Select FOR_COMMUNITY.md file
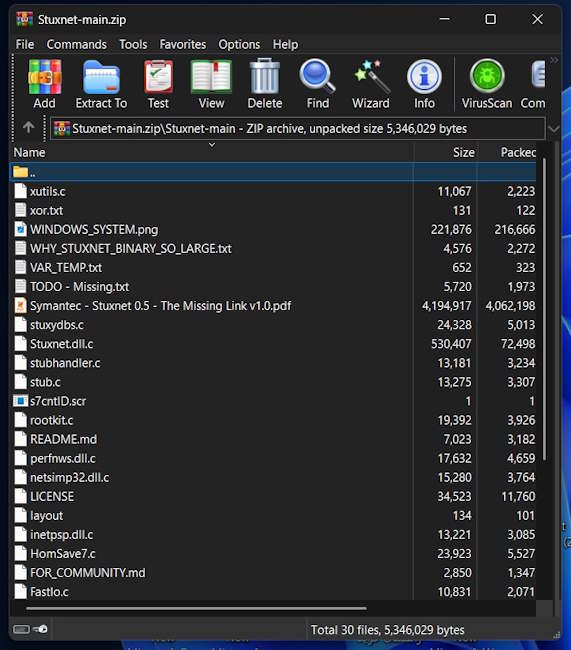 pos(87,572)
